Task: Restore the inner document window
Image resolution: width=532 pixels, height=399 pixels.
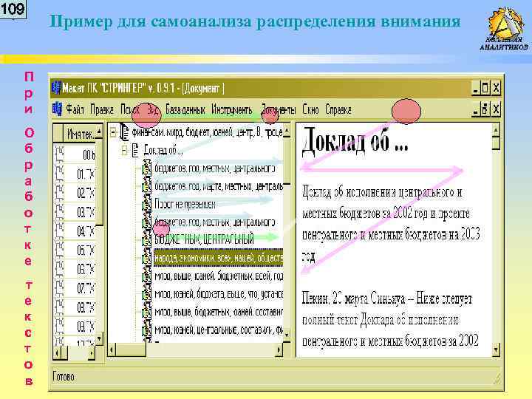Action: [485, 110]
